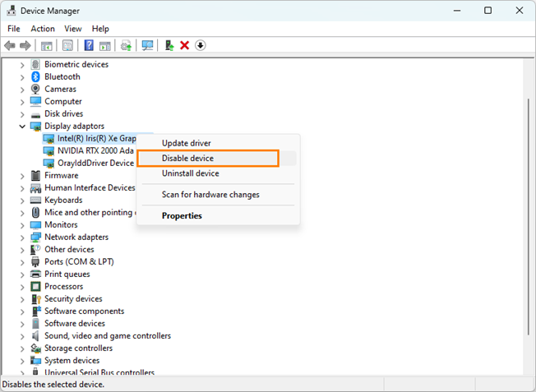Click the Update driver software toolbar icon

pyautogui.click(x=126, y=45)
